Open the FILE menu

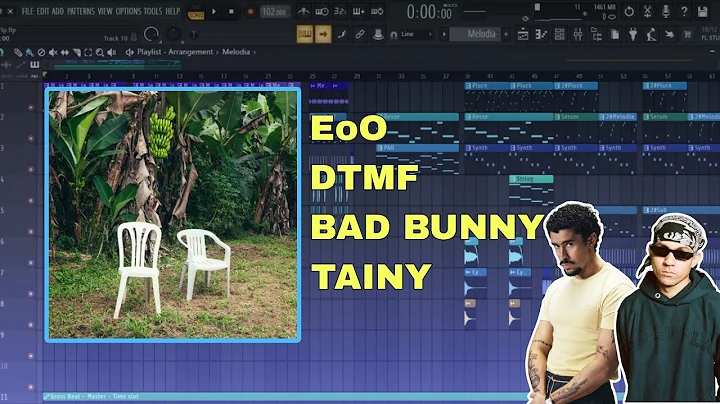(28, 11)
